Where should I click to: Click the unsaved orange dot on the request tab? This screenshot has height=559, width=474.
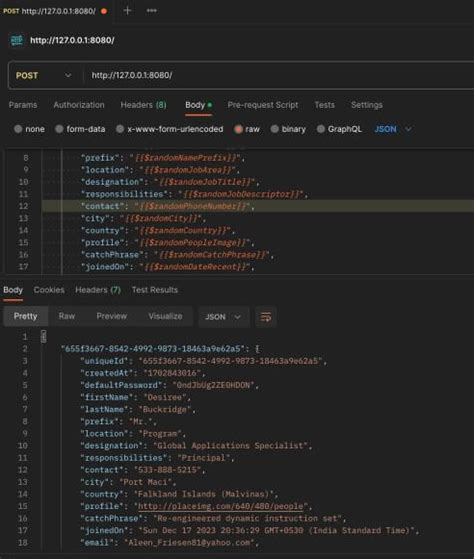click(104, 11)
